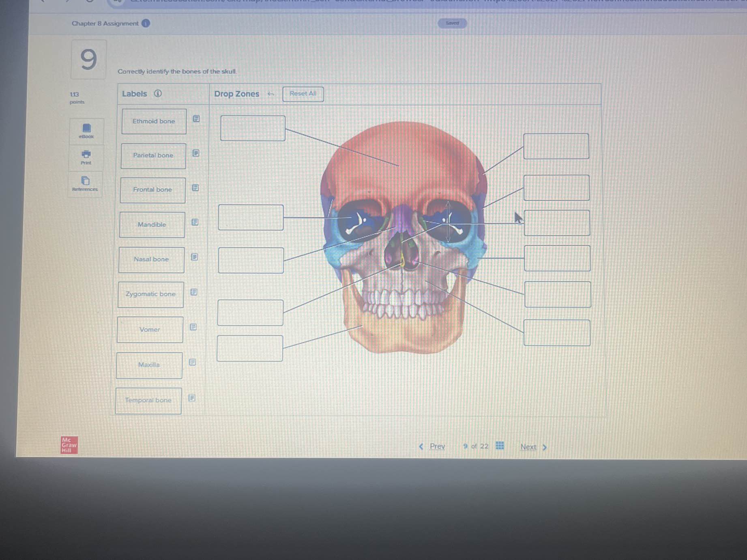The width and height of the screenshot is (747, 560).
Task: Click the note icon beside Ethmoid bone
Action: point(196,119)
